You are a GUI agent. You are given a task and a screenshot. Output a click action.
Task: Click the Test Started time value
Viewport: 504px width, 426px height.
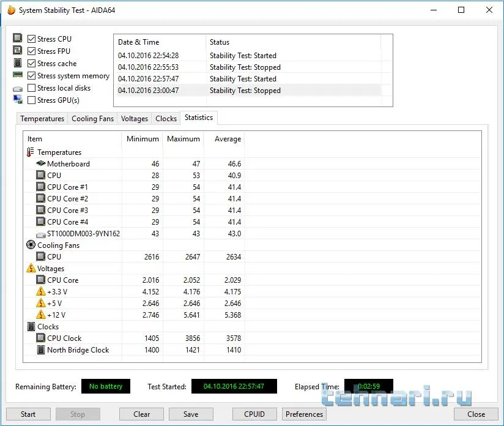(234, 386)
